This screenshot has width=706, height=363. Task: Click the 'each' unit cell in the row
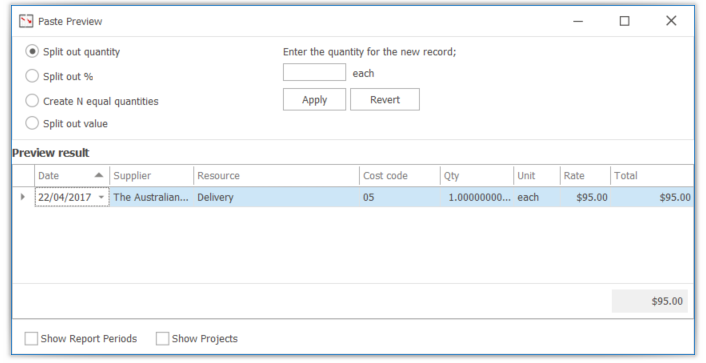click(x=537, y=197)
